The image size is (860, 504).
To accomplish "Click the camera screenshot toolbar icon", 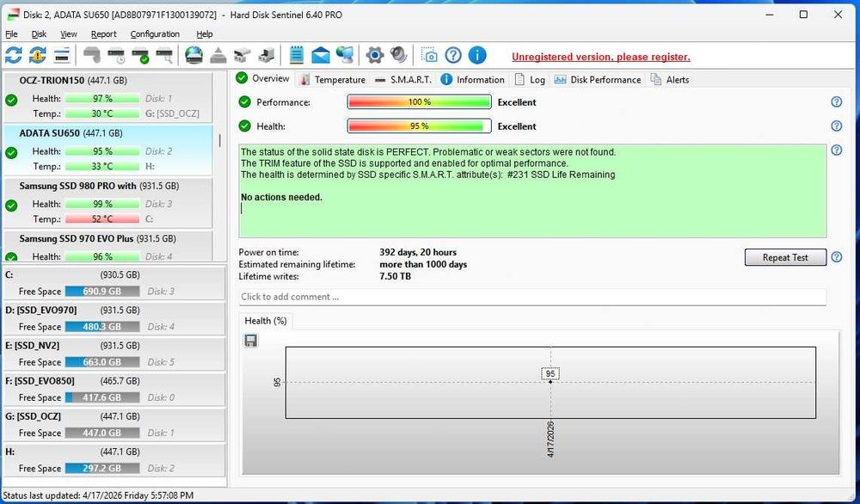I will (429, 55).
